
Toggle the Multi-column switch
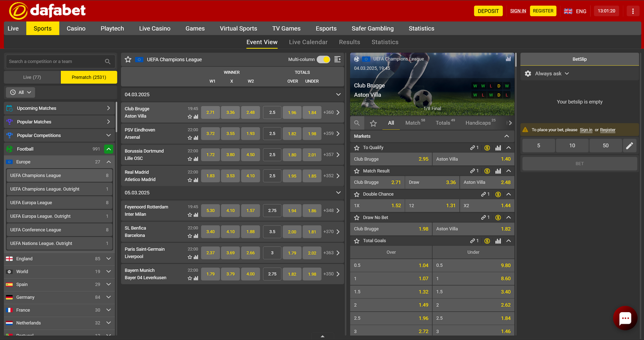pyautogui.click(x=323, y=60)
